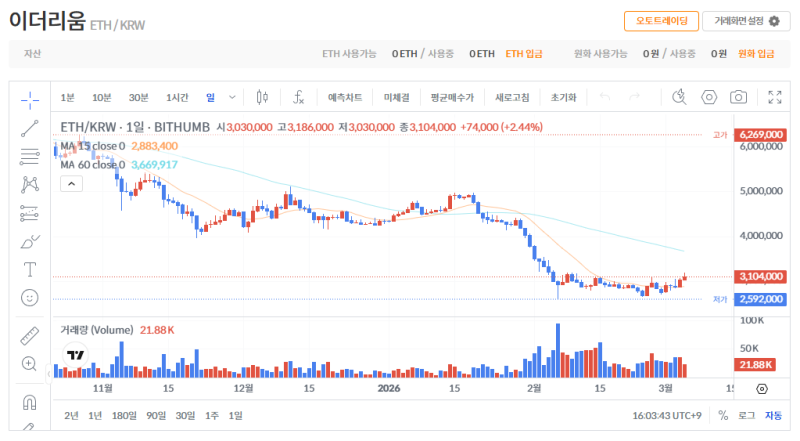The height and width of the screenshot is (441, 800).
Task: Toggle auto scale (자동)
Action: point(773,415)
